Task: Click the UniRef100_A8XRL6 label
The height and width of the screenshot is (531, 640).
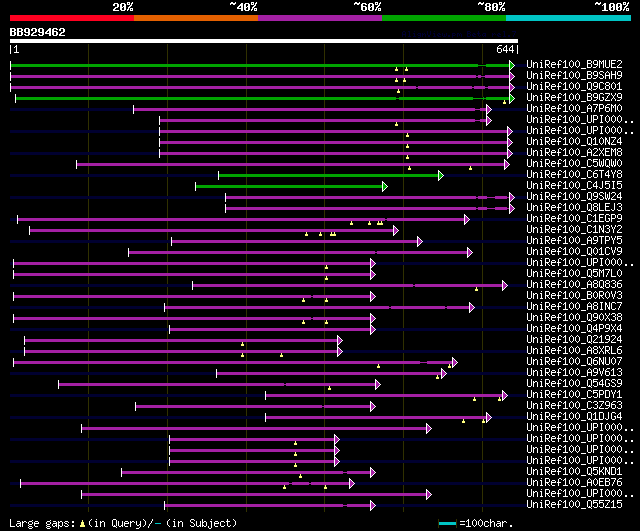Action: coord(574,351)
